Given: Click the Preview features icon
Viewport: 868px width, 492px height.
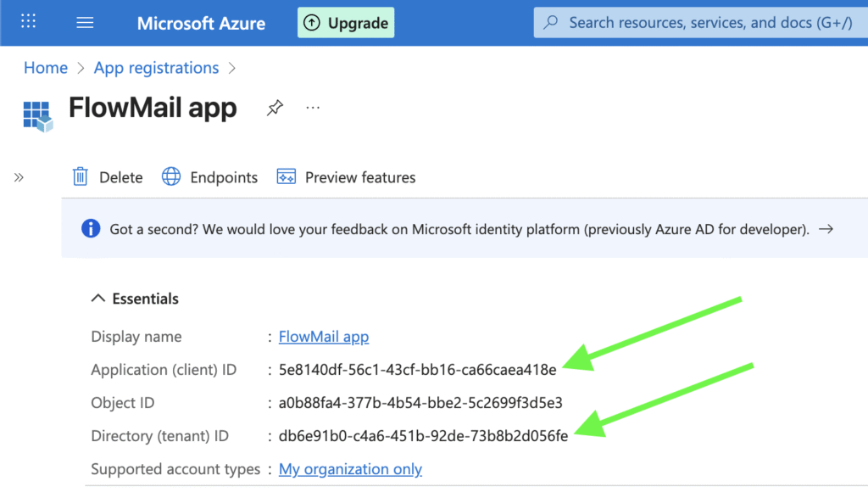Looking at the screenshot, I should pyautogui.click(x=287, y=176).
